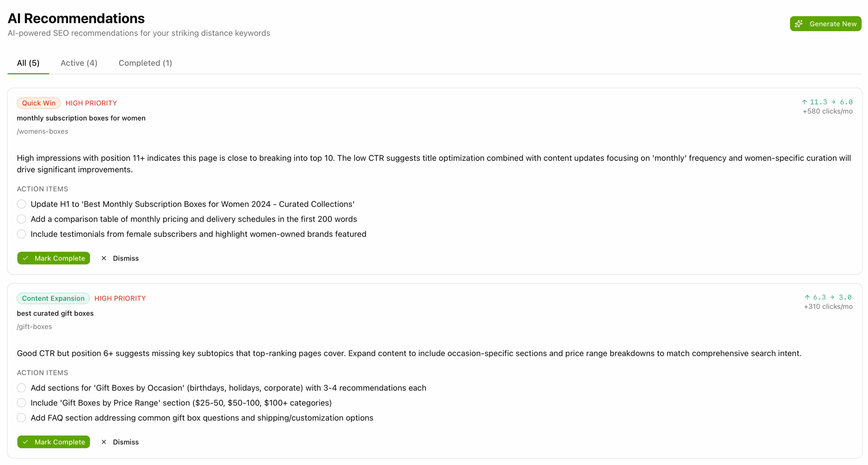This screenshot has height=465, width=868.
Task: Open the /womens-boxes page link
Action: coord(42,131)
